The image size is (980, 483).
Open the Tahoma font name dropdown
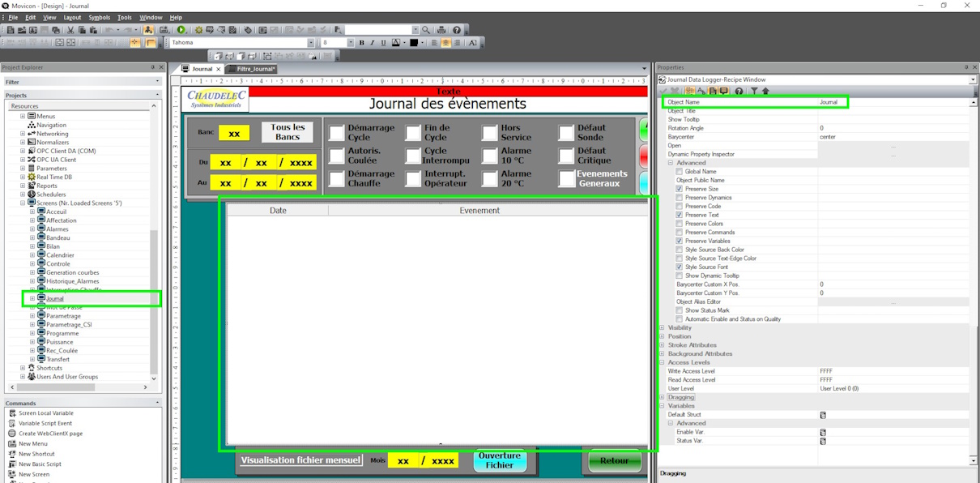click(x=310, y=43)
